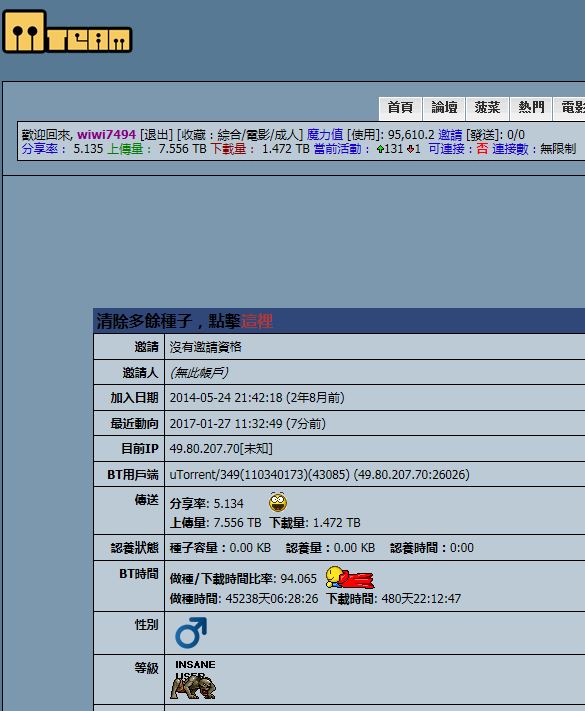The width and height of the screenshot is (585, 711).
Task: Open the 菠菜 tab
Action: (x=488, y=108)
